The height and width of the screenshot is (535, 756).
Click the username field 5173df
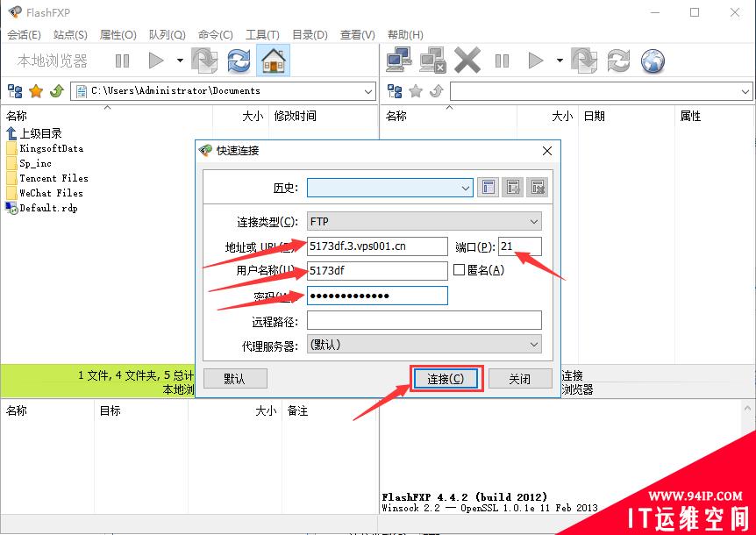(377, 271)
